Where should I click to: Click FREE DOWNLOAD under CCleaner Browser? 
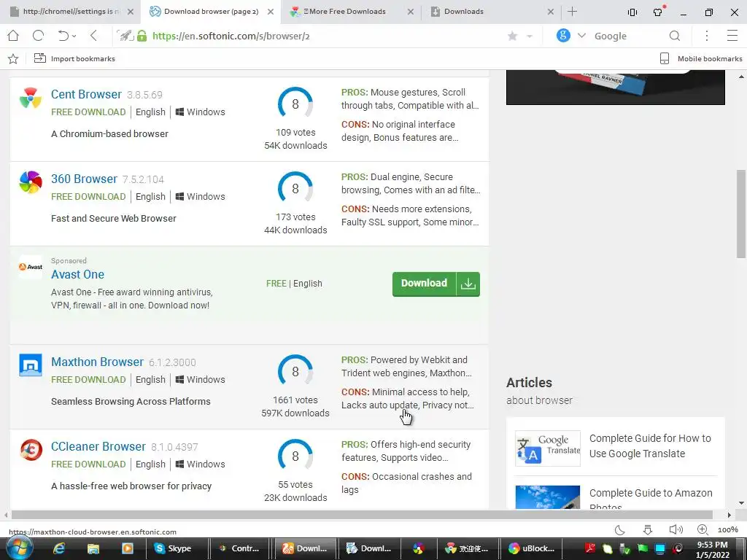[88, 464]
